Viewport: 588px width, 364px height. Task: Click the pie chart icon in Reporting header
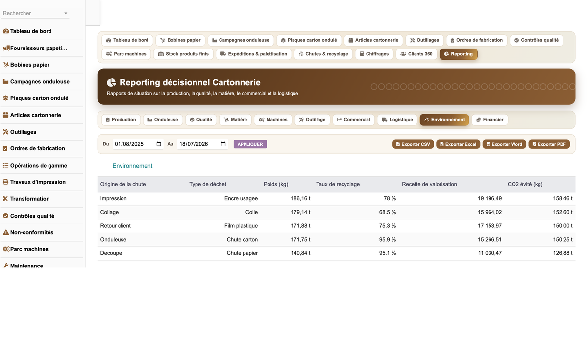(x=112, y=82)
